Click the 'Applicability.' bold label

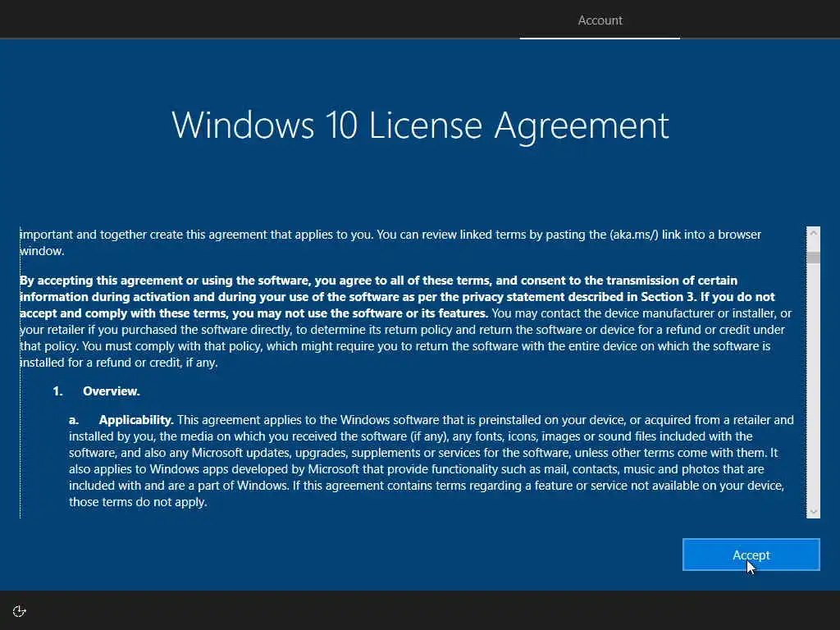[136, 420]
